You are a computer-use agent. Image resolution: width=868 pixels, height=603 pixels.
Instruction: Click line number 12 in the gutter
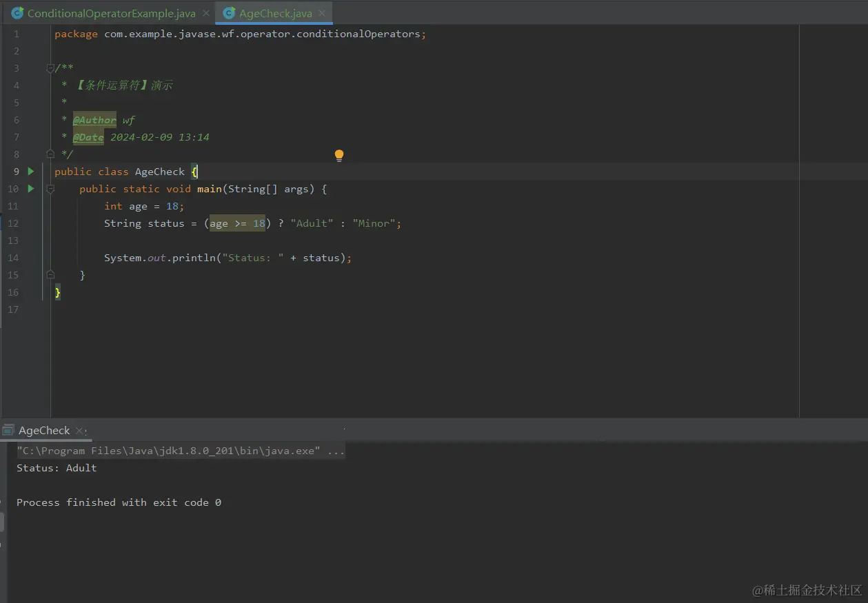point(13,223)
